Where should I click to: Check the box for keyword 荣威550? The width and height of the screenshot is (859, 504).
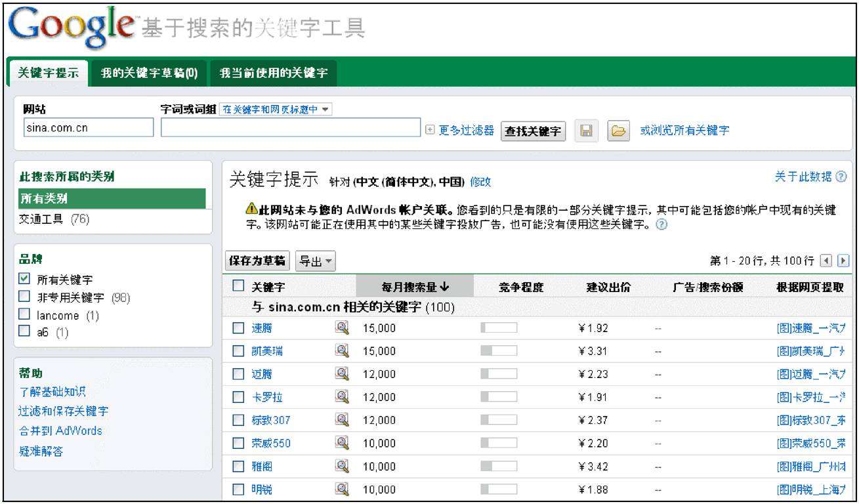238,443
